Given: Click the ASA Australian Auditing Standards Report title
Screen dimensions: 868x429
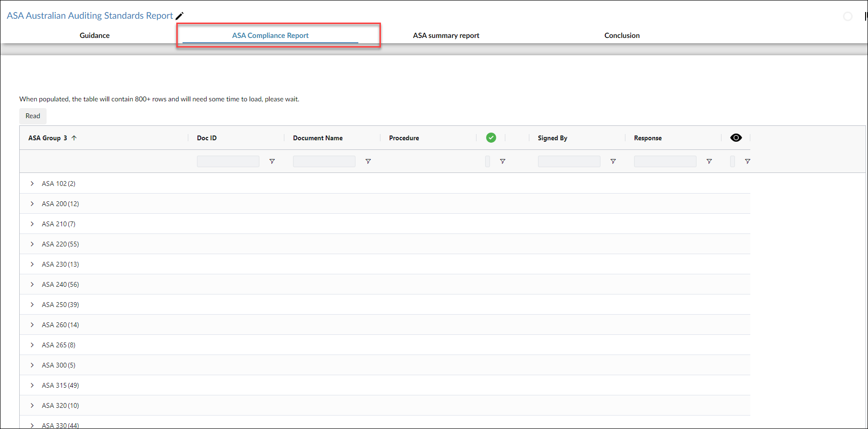Looking at the screenshot, I should point(90,16).
